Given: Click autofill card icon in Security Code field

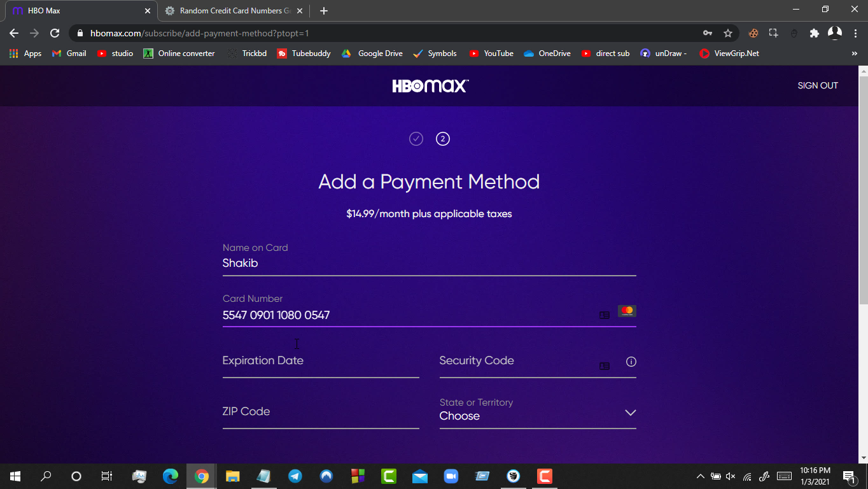Looking at the screenshot, I should click(605, 366).
